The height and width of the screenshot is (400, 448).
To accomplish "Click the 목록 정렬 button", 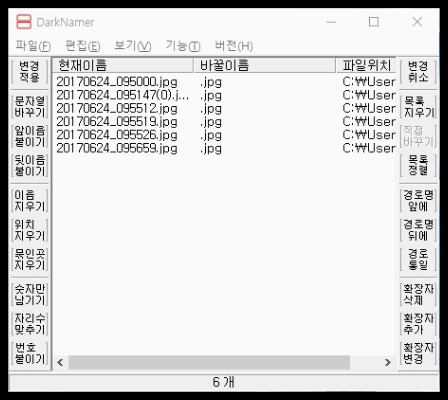I will [418, 165].
